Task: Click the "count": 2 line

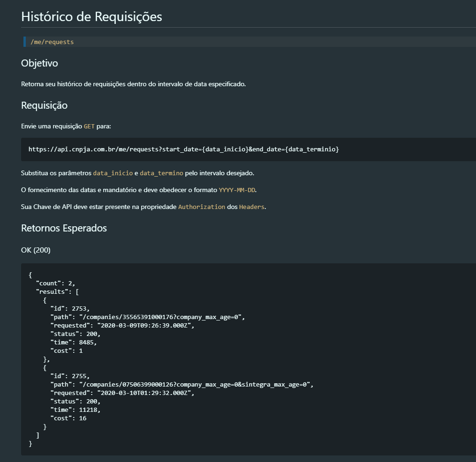Action: pyautogui.click(x=55, y=283)
